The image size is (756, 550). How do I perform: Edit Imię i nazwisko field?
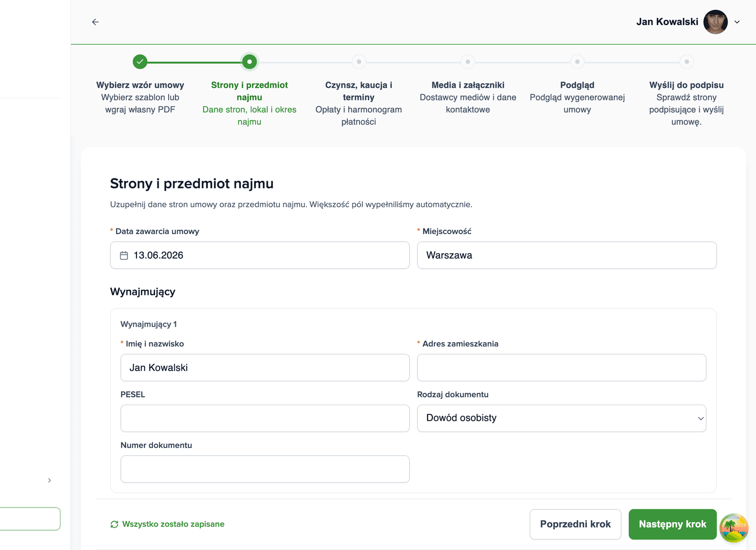pos(265,368)
